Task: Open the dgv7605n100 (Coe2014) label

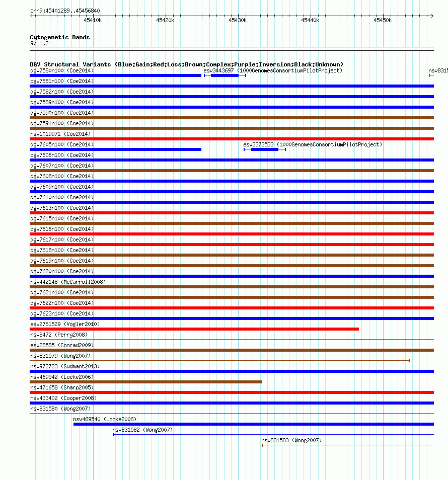Action: tap(62, 144)
